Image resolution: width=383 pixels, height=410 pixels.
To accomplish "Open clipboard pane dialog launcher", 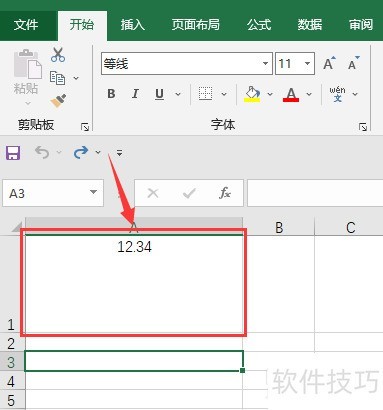I will pos(85,127).
